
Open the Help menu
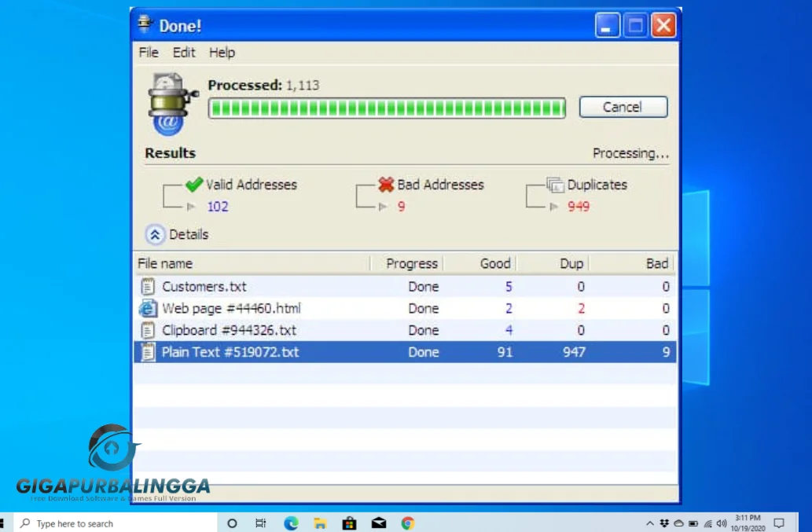click(222, 53)
